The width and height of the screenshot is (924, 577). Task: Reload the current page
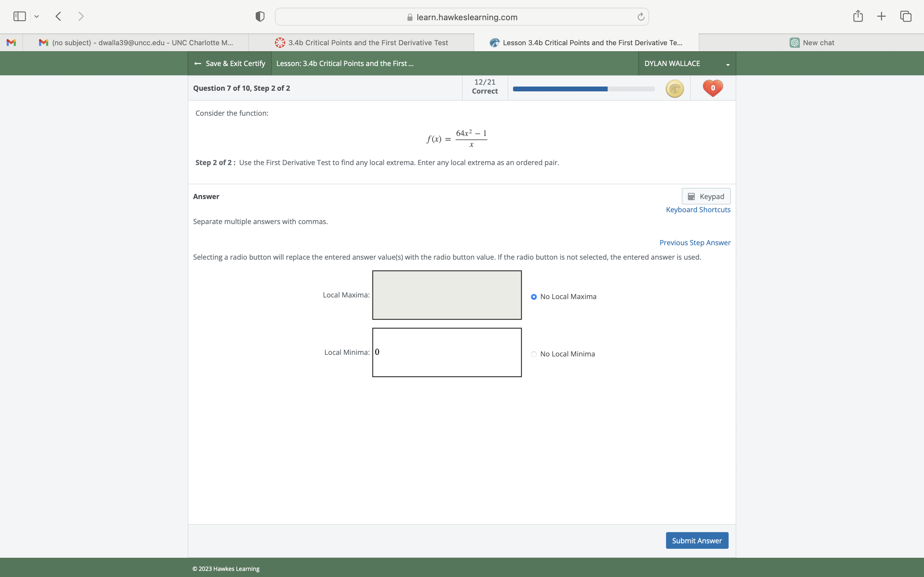(640, 16)
